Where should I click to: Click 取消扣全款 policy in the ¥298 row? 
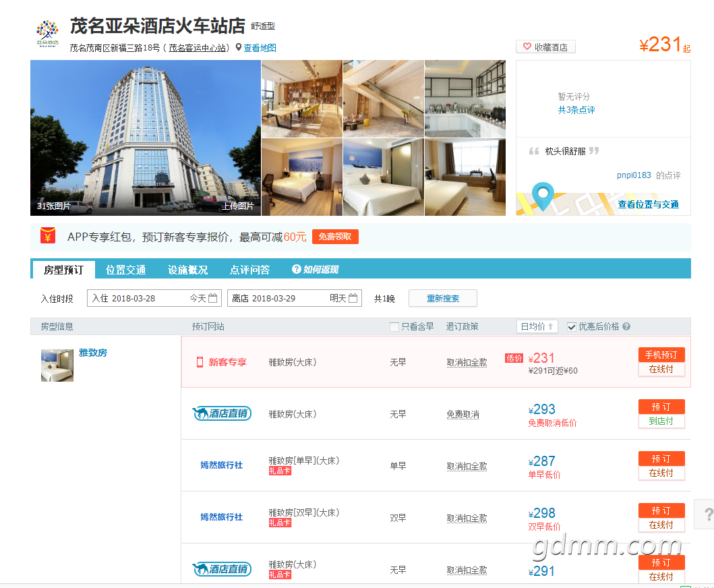467,519
